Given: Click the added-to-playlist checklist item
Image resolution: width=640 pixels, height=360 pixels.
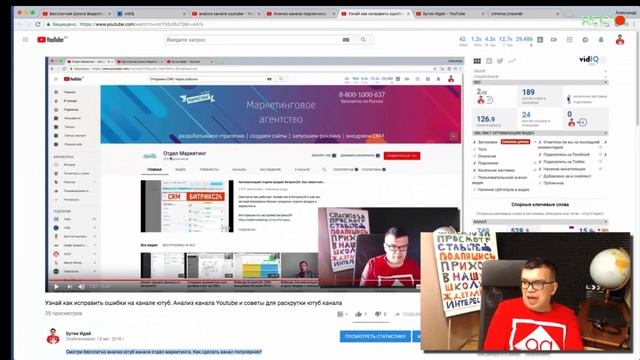Looking at the screenshot, I should pos(567,176).
